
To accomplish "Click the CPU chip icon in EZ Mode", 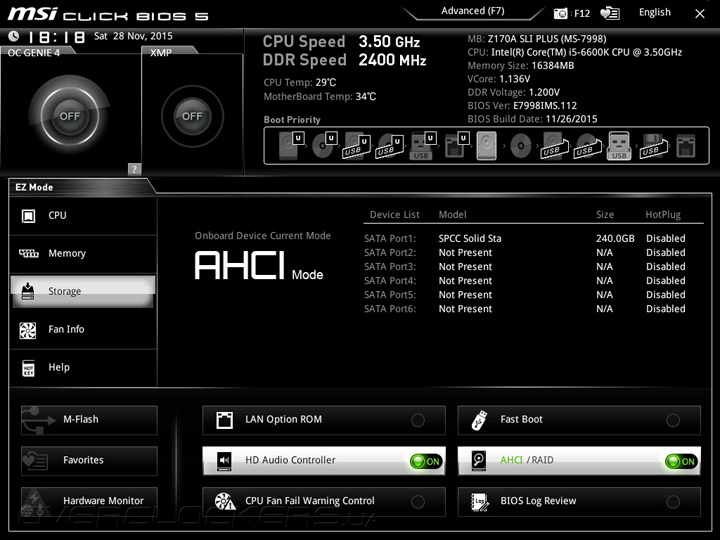I will pos(28,215).
